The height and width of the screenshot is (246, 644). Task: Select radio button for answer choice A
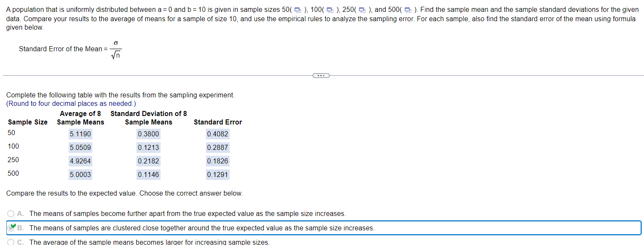(x=11, y=213)
